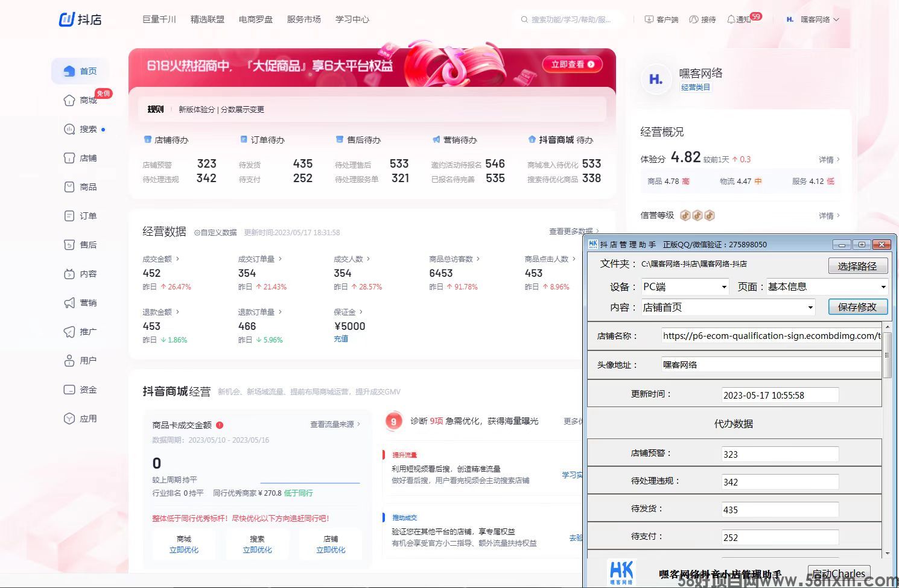
Task: Click the 自定义数据 settings icon
Action: coord(197,232)
